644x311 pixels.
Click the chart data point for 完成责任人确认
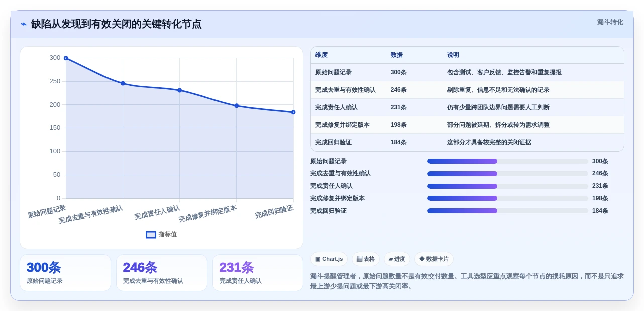pos(179,90)
